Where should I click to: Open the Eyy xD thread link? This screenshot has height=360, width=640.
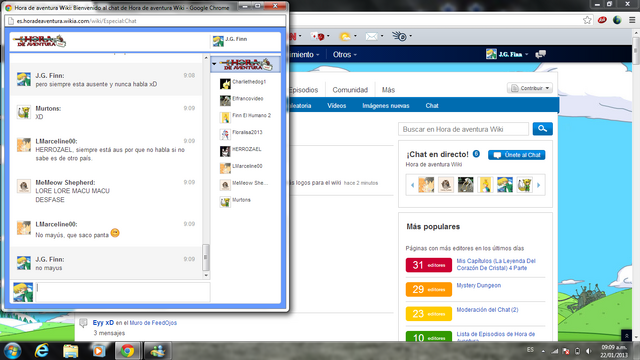pos(103,322)
